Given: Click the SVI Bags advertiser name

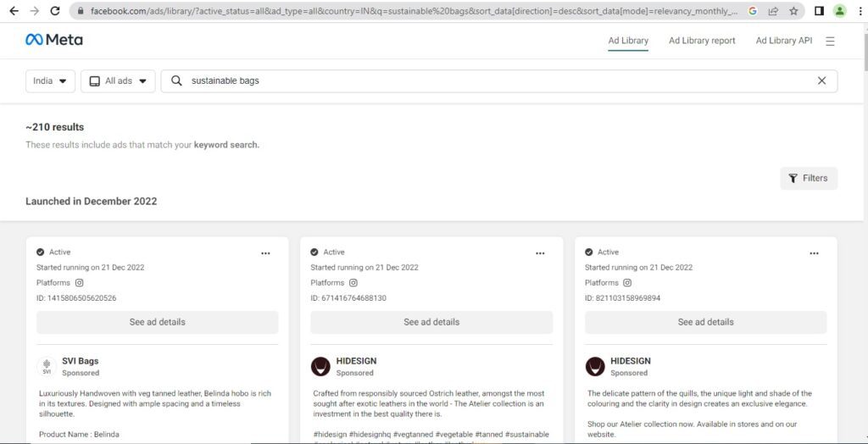Looking at the screenshot, I should pyautogui.click(x=81, y=361).
